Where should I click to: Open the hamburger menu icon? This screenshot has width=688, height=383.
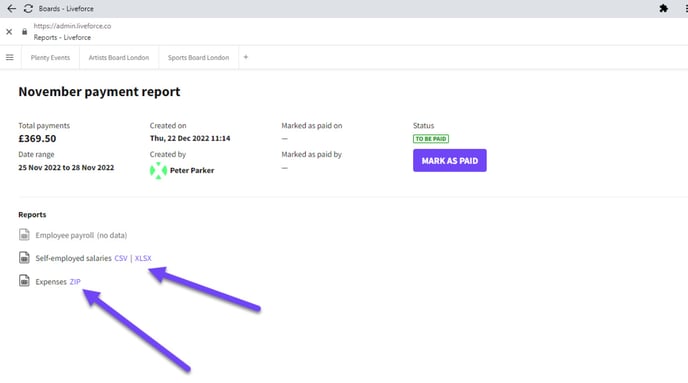click(10, 57)
